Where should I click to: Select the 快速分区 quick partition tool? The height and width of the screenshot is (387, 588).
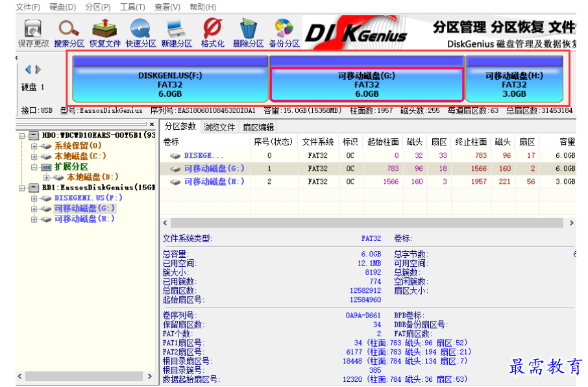coord(140,32)
